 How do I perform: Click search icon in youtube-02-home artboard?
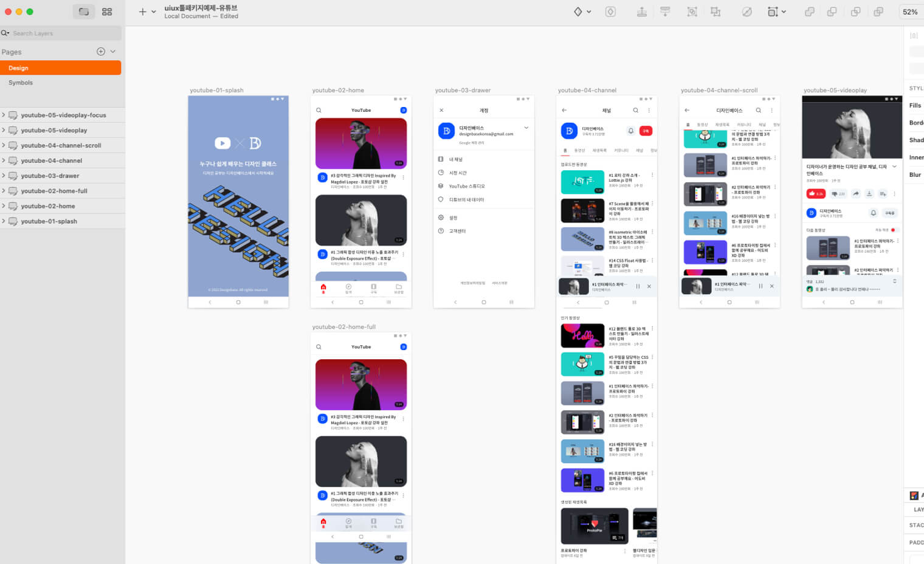319,110
